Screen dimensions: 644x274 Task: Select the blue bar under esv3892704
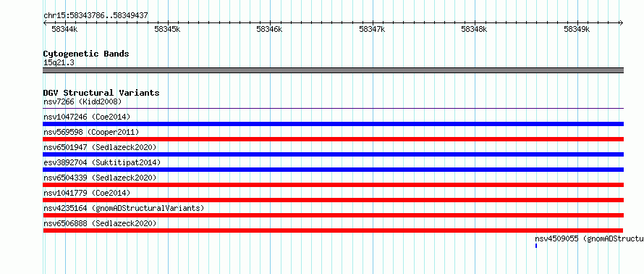(334, 170)
